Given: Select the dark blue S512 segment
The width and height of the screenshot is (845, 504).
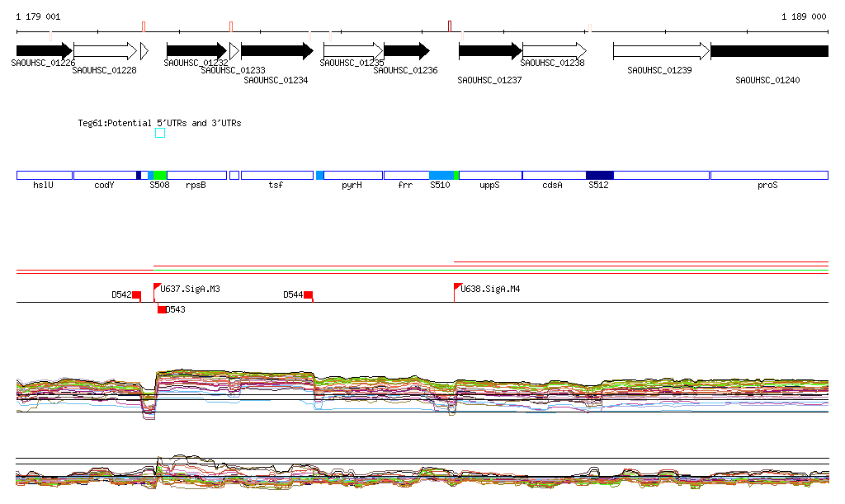Looking at the screenshot, I should click(599, 175).
